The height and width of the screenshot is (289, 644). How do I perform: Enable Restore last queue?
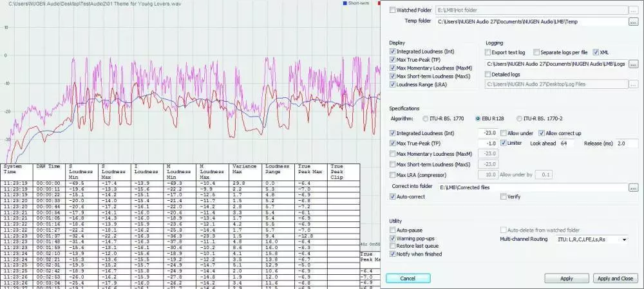[393, 246]
